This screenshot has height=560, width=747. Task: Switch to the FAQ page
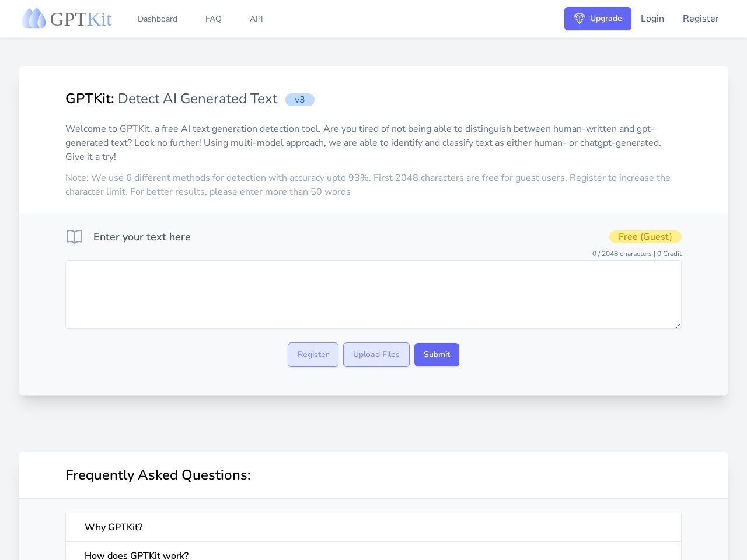pos(213,19)
